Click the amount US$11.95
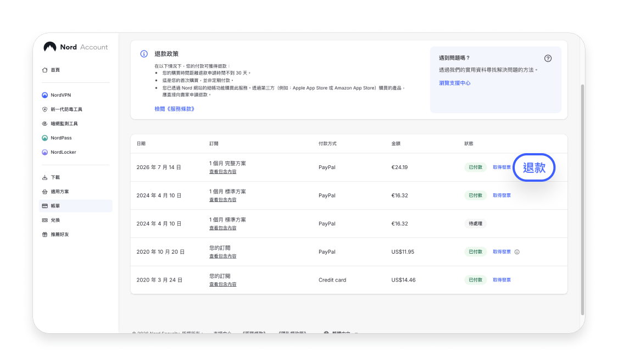The image size is (618, 364). pyautogui.click(x=403, y=252)
